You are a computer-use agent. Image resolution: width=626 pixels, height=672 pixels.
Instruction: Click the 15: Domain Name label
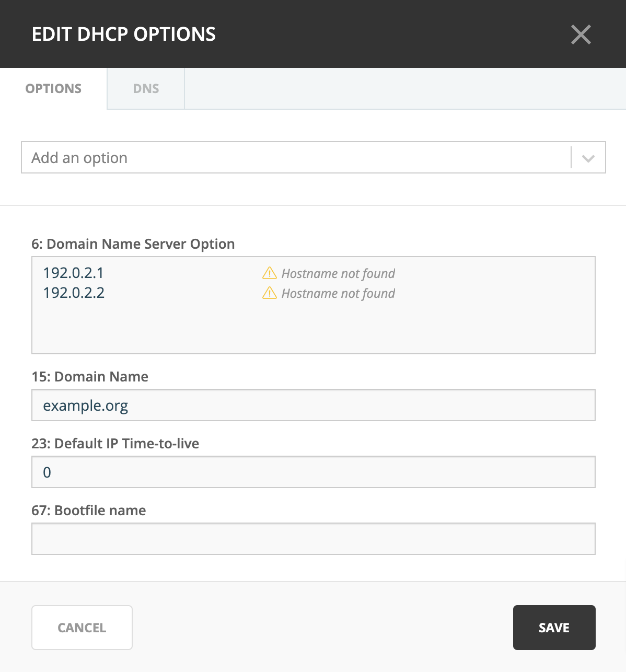90,377
